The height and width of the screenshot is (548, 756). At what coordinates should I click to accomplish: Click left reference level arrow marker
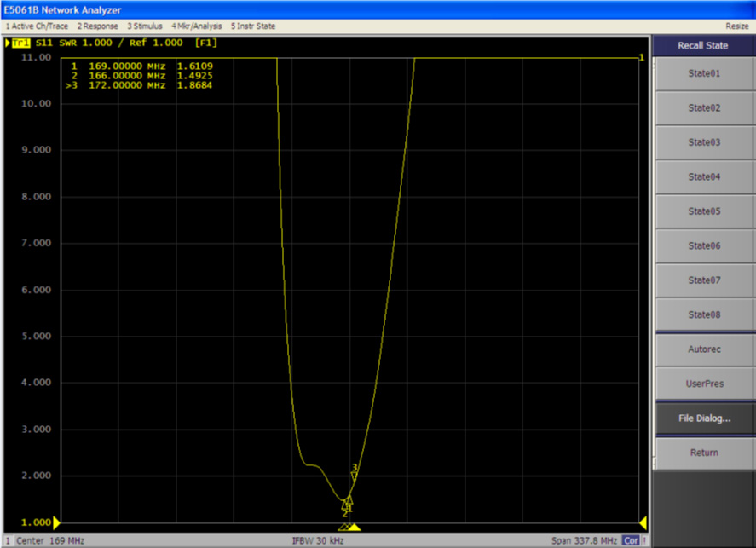click(58, 522)
